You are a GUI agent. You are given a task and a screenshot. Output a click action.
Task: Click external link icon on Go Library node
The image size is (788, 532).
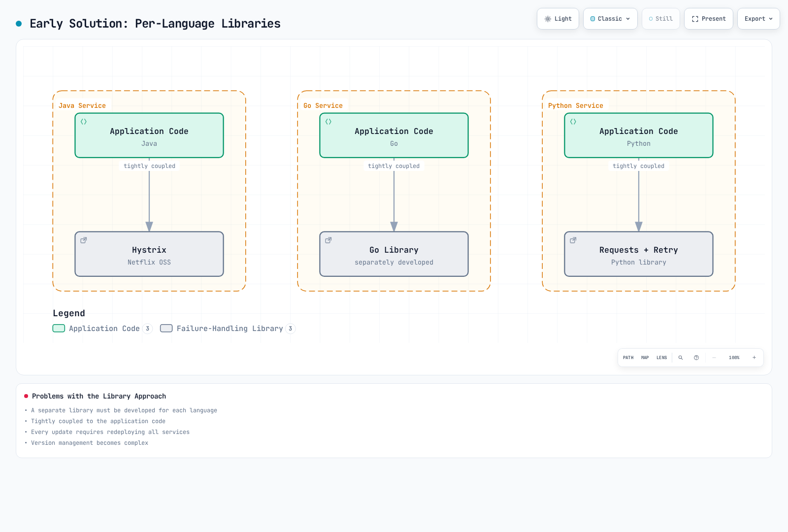coord(328,240)
